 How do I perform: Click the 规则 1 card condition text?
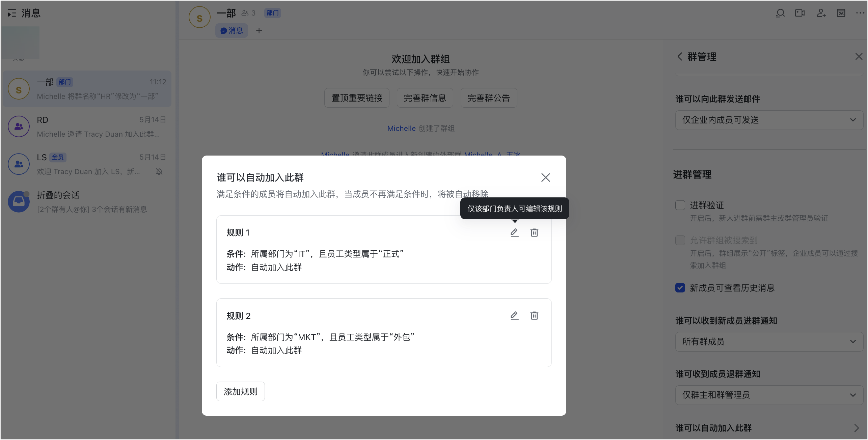pyautogui.click(x=315, y=254)
